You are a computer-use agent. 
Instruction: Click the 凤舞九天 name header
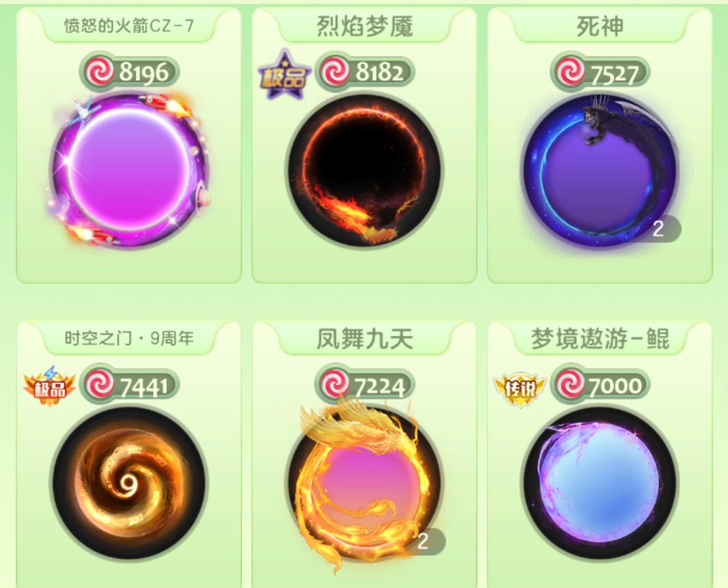[365, 338]
